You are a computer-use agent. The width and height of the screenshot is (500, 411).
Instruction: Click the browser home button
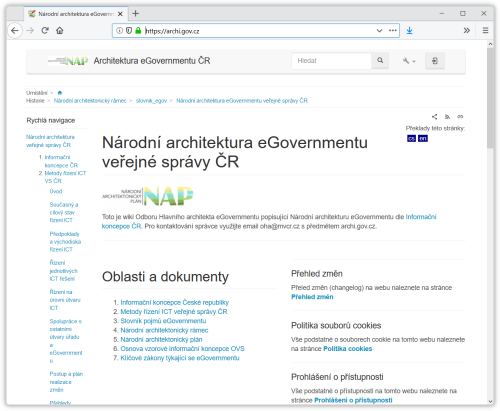coord(60,31)
